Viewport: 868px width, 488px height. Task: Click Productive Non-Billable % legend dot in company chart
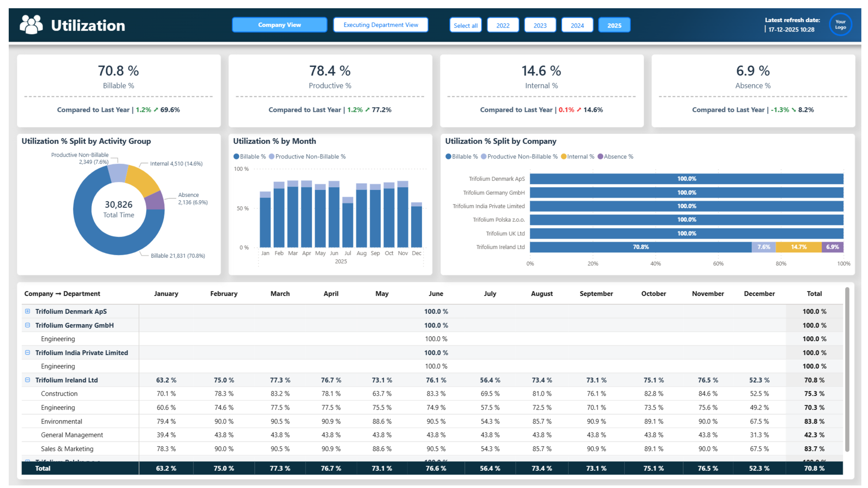click(x=483, y=157)
